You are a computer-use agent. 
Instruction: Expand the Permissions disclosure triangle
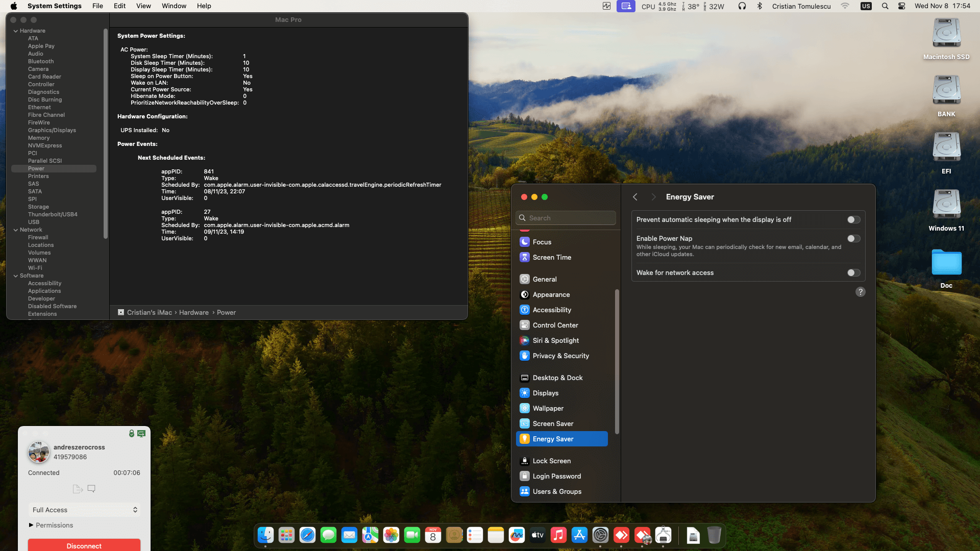31,525
